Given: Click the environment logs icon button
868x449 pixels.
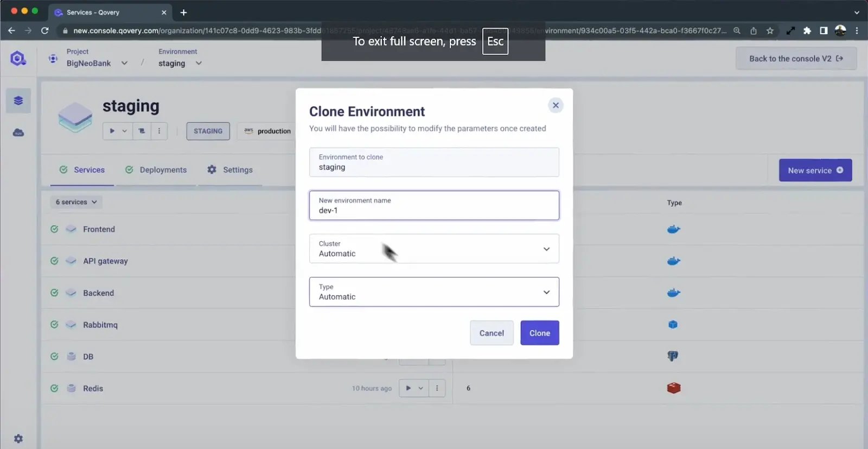Looking at the screenshot, I should pyautogui.click(x=142, y=131).
